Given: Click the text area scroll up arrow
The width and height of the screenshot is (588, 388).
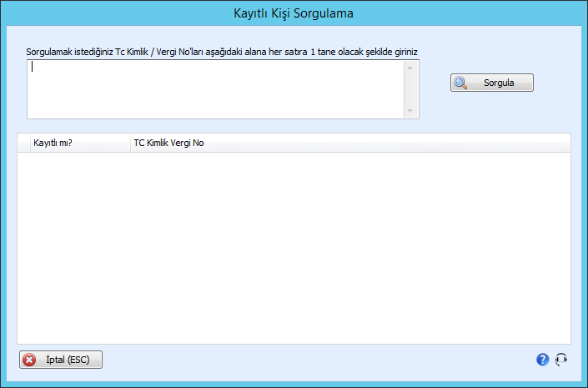Looking at the screenshot, I should [410, 68].
